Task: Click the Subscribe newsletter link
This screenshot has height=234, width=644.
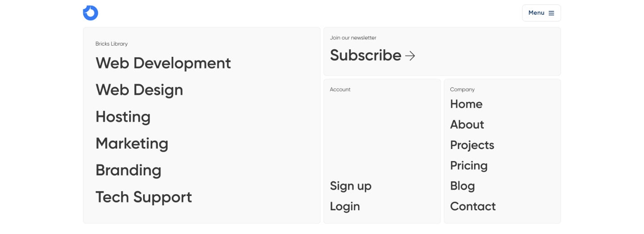Action: tap(365, 55)
